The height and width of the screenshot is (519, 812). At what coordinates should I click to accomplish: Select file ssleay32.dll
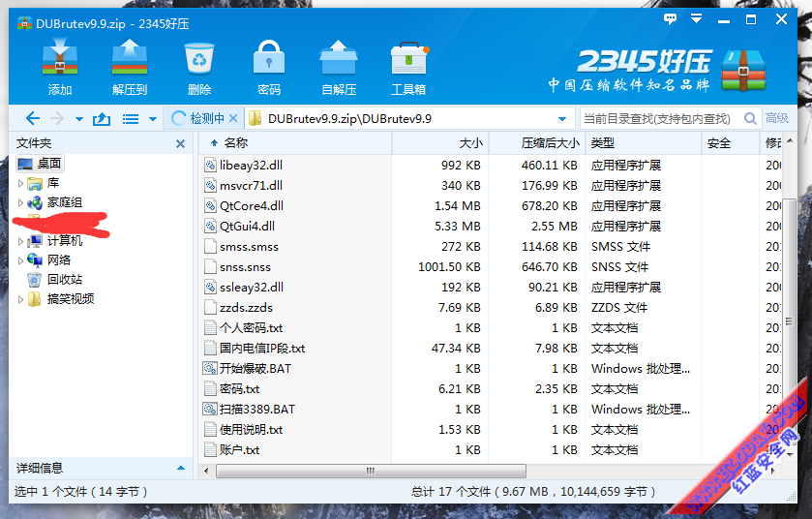252,288
